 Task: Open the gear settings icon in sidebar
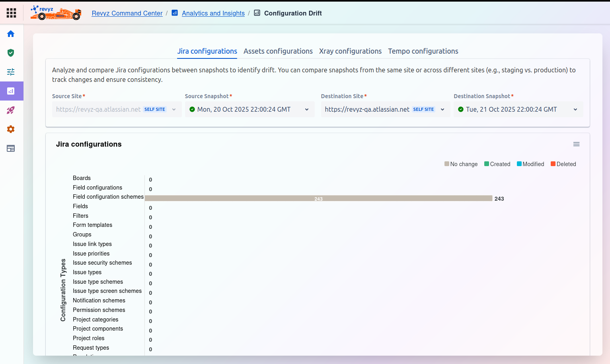click(x=11, y=129)
